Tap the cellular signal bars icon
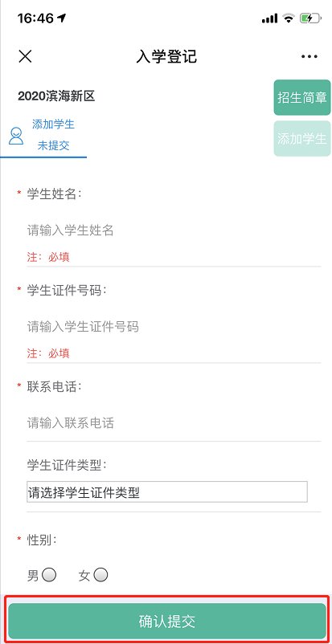 (270, 18)
